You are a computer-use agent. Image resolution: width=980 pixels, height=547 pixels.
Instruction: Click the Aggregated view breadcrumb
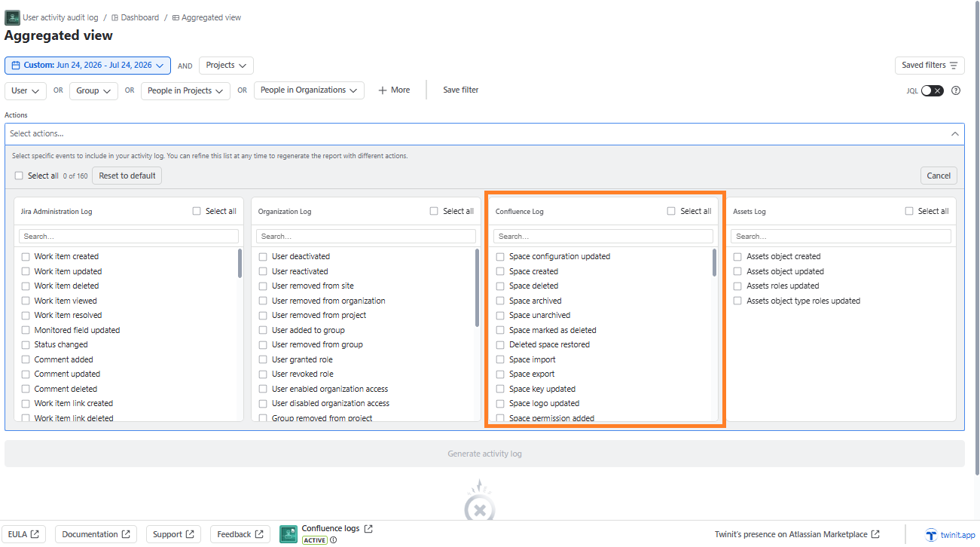tap(206, 17)
